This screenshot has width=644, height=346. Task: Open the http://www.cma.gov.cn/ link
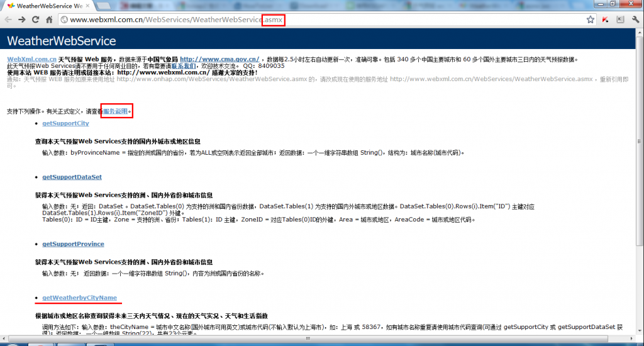[219, 59]
